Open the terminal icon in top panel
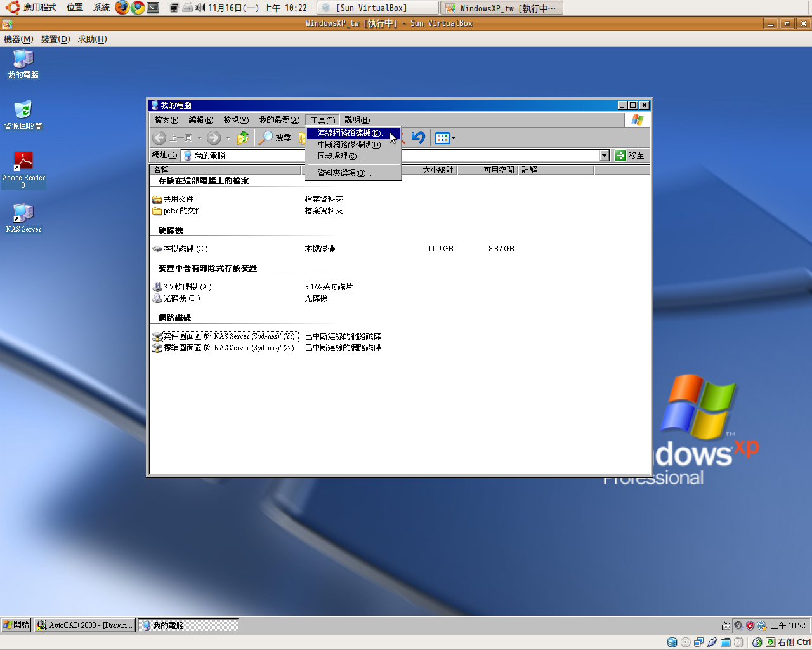Image resolution: width=812 pixels, height=650 pixels. click(153, 8)
